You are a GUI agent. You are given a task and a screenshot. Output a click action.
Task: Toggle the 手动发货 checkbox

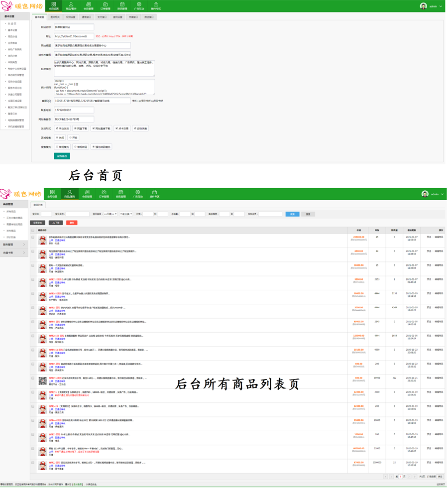(57, 128)
